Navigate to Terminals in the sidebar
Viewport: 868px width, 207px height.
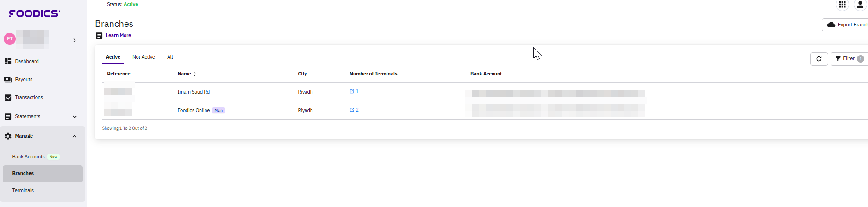pos(23,191)
